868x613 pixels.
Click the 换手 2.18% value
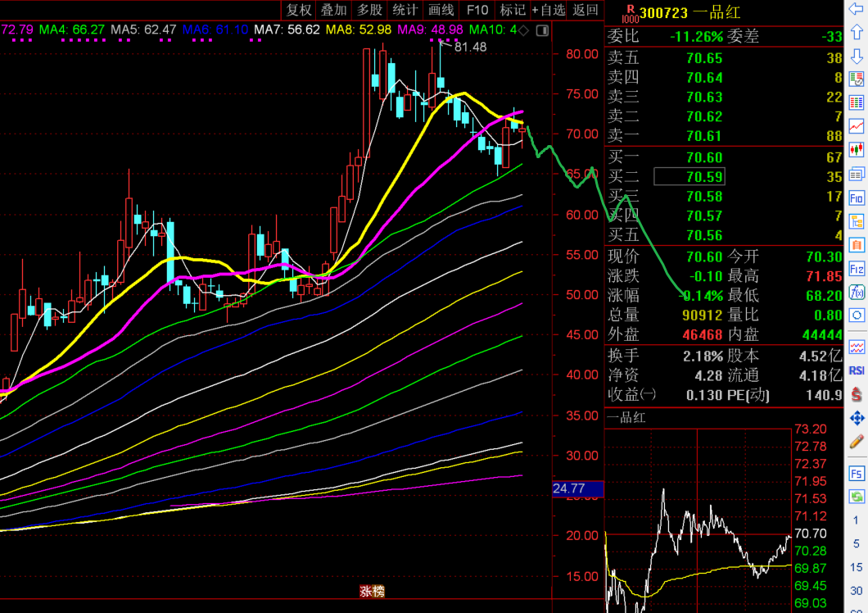coord(703,356)
